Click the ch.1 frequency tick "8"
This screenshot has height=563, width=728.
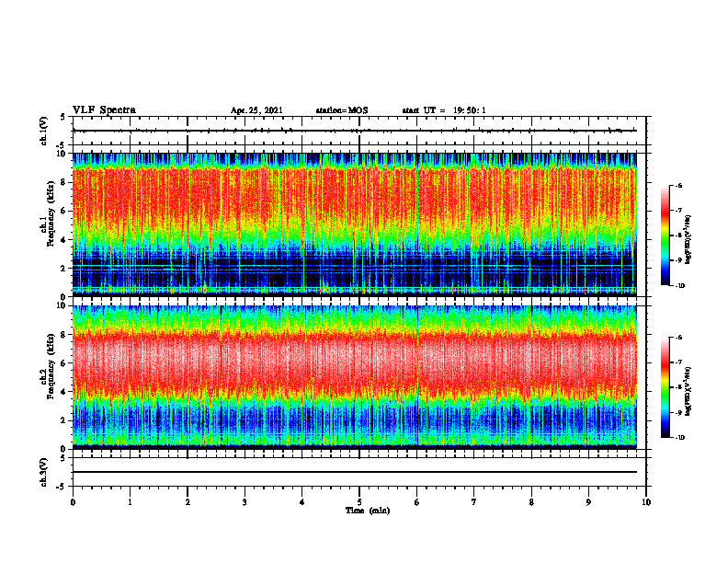[63, 182]
